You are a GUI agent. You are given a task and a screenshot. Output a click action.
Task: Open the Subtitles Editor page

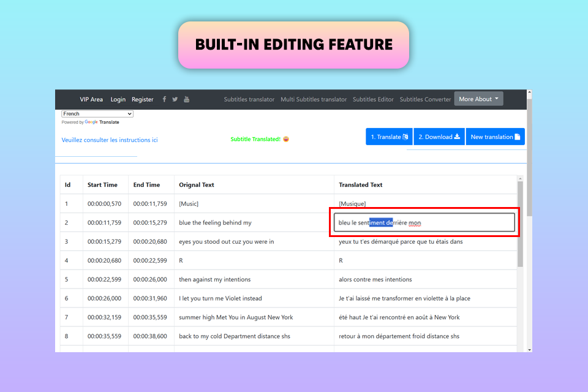point(373,99)
